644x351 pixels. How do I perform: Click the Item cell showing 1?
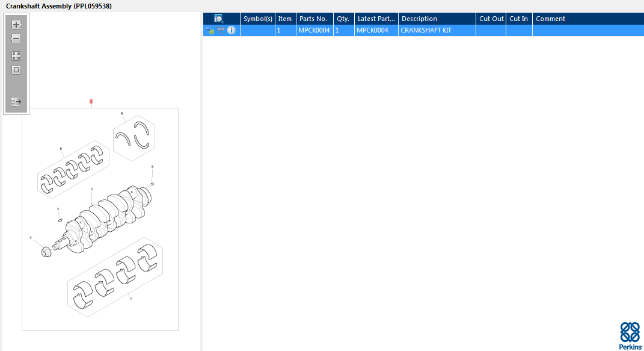click(x=285, y=31)
